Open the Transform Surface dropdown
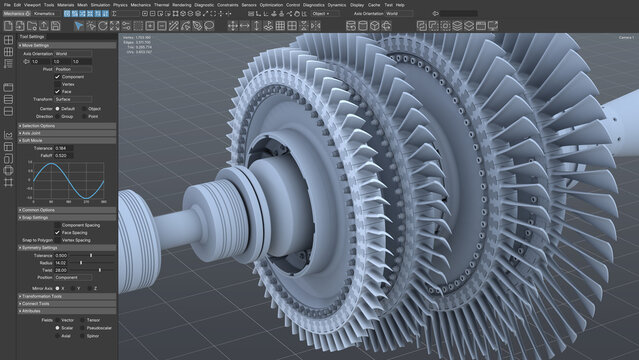The width and height of the screenshot is (639, 360). pos(73,99)
